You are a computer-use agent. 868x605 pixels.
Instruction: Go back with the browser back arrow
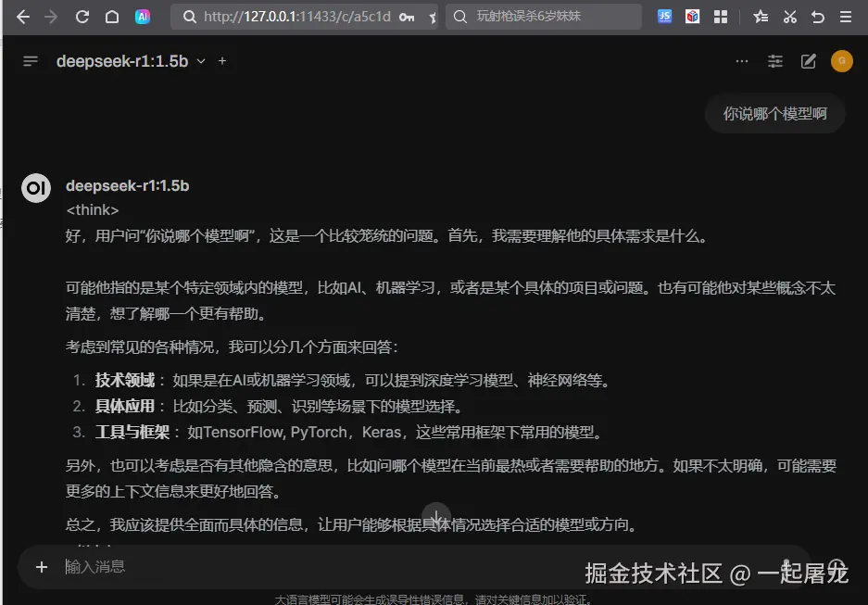click(x=23, y=18)
